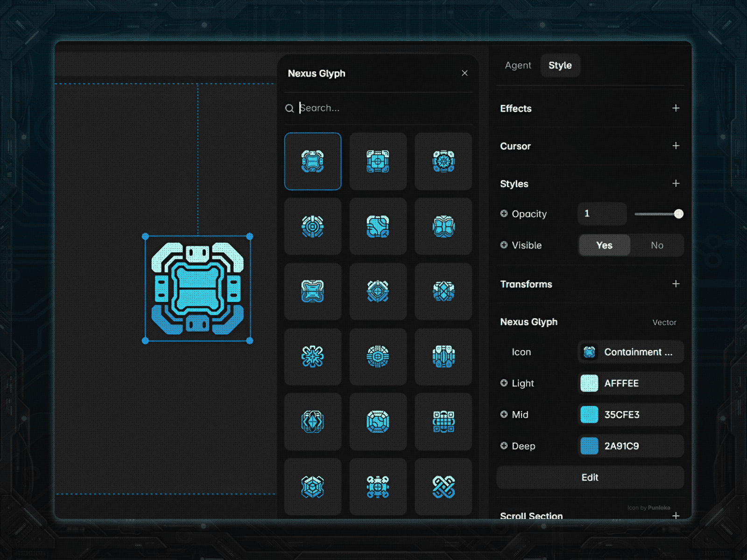Set Visible to No
The image size is (747, 560).
point(657,245)
